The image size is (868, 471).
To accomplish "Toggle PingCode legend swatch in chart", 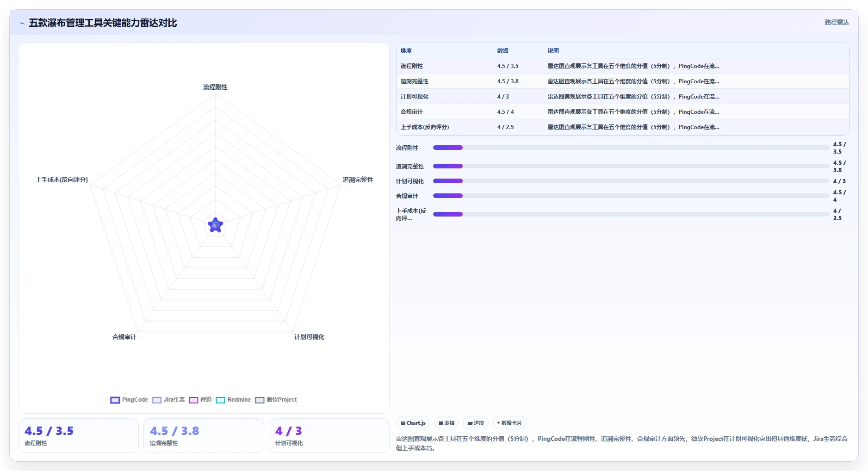I will click(x=115, y=400).
